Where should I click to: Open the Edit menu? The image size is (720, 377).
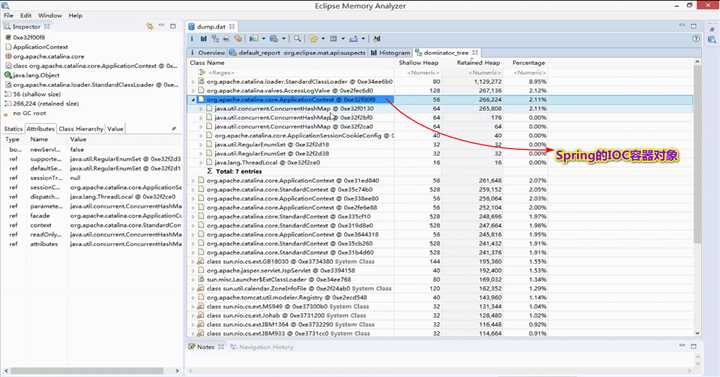pyautogui.click(x=26, y=16)
